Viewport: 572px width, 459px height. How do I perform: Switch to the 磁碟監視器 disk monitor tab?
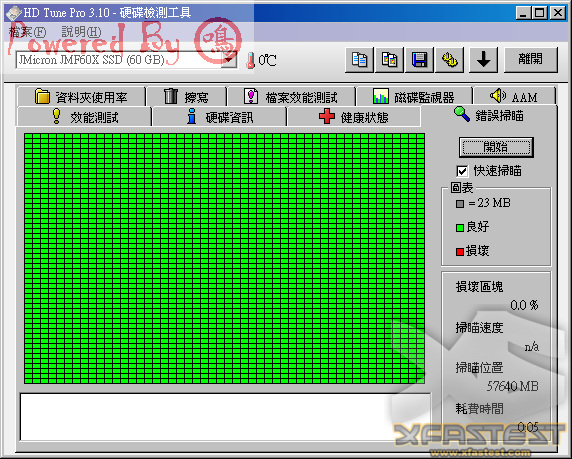(x=414, y=97)
